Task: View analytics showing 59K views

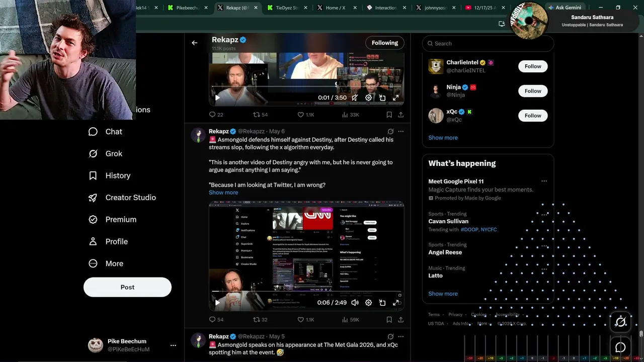Action: (350, 319)
